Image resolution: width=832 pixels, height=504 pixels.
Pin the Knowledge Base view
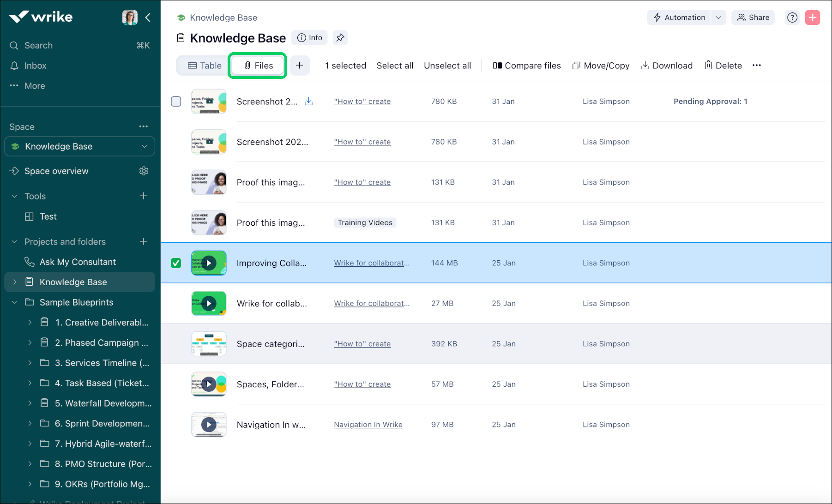click(340, 37)
